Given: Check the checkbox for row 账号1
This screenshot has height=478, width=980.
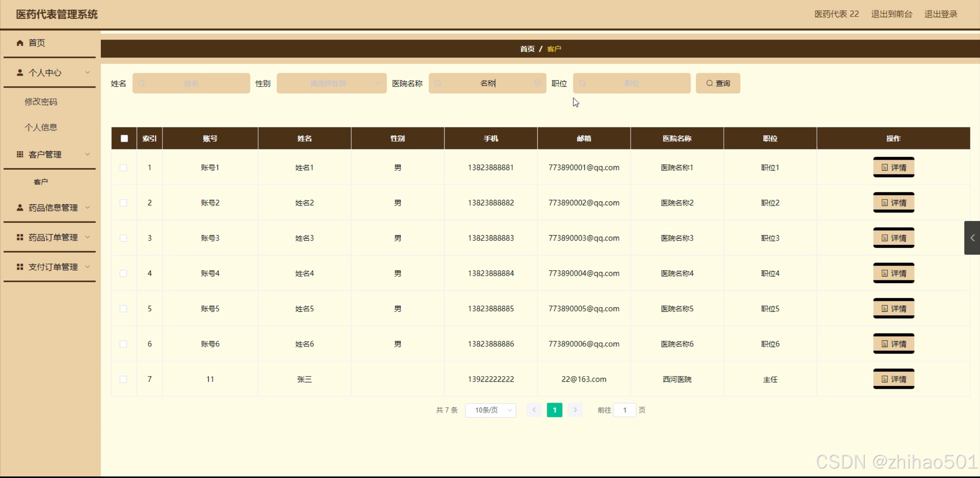Looking at the screenshot, I should (x=123, y=167).
